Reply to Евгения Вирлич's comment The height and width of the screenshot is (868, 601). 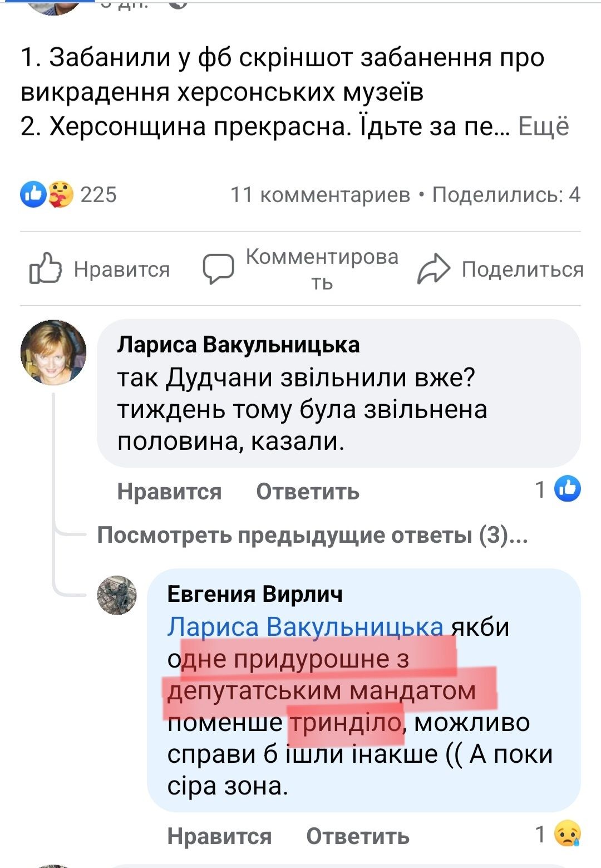pyautogui.click(x=358, y=836)
